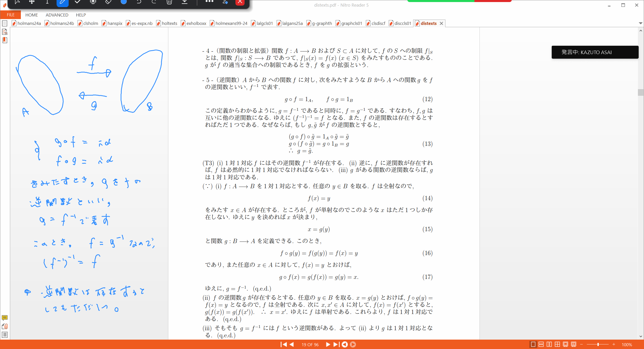Open the search panel in left sidebar
The height and width of the screenshot is (349, 644).
(x=5, y=32)
